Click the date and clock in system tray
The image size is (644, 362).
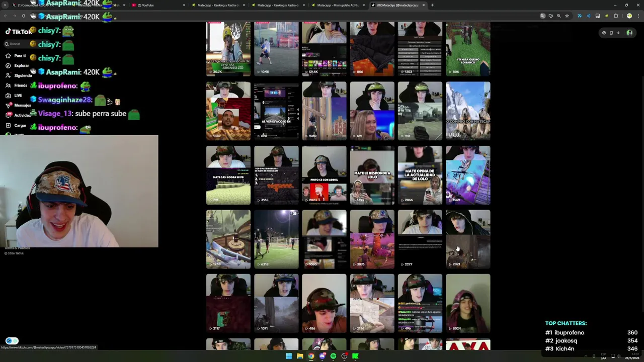(632, 356)
